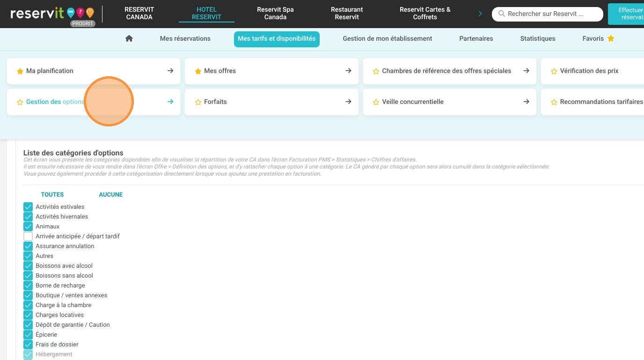
Task: Toggle favorite star for Forfaits
Action: (x=198, y=102)
